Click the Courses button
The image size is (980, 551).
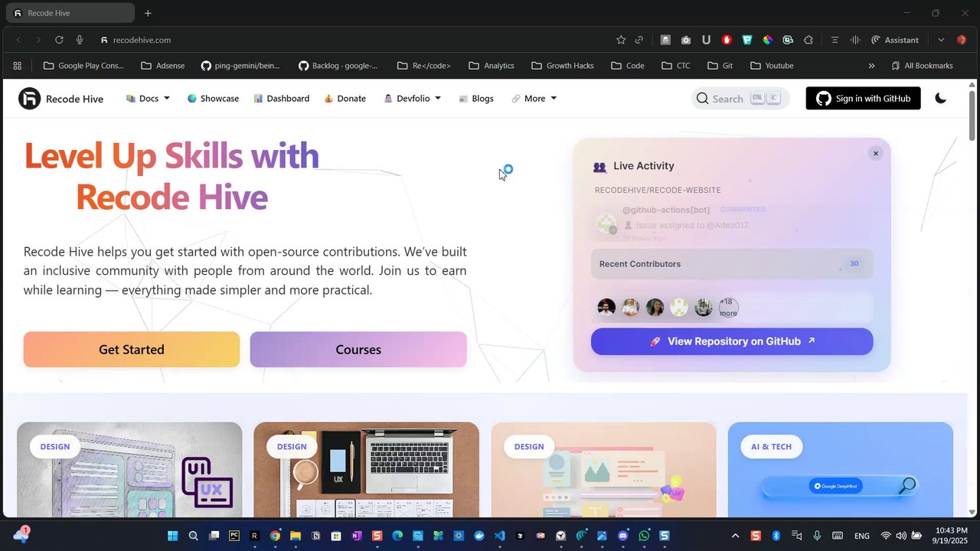[358, 349]
